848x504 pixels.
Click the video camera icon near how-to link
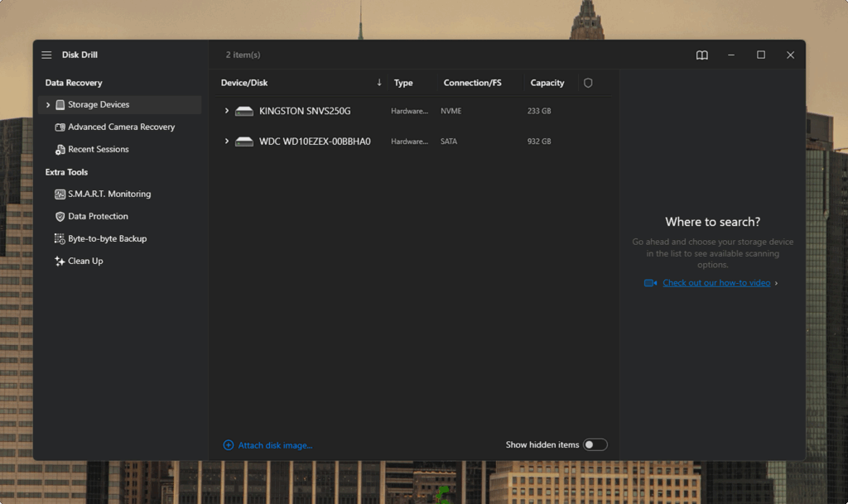[x=651, y=282]
